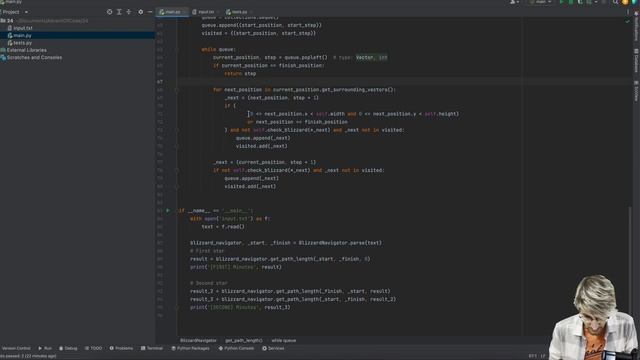Open the Notifications side panel
This screenshot has width=640, height=360.
pyautogui.click(x=636, y=27)
